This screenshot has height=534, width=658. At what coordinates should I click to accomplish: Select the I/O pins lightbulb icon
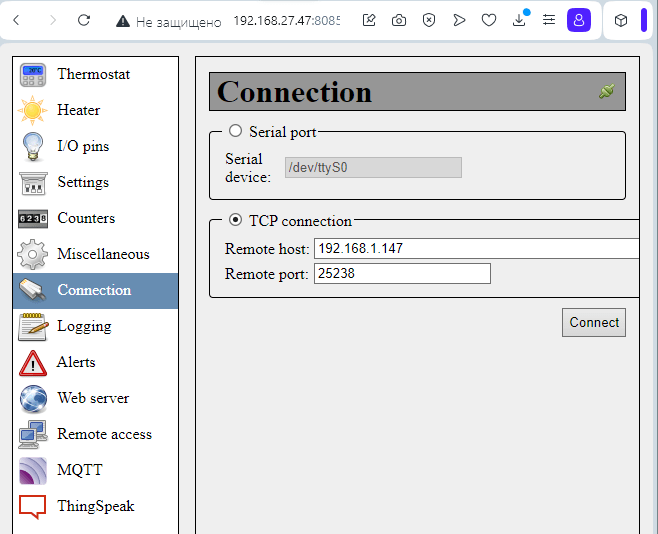33,146
